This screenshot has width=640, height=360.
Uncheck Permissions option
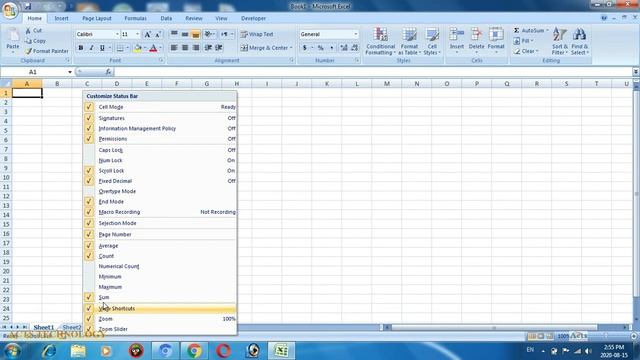point(160,139)
